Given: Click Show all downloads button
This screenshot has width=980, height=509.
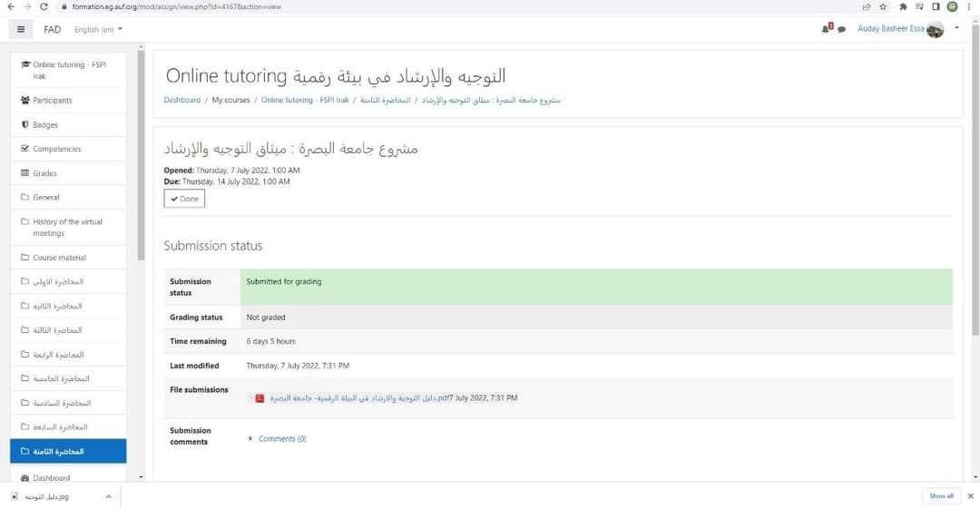Looking at the screenshot, I should (x=941, y=496).
